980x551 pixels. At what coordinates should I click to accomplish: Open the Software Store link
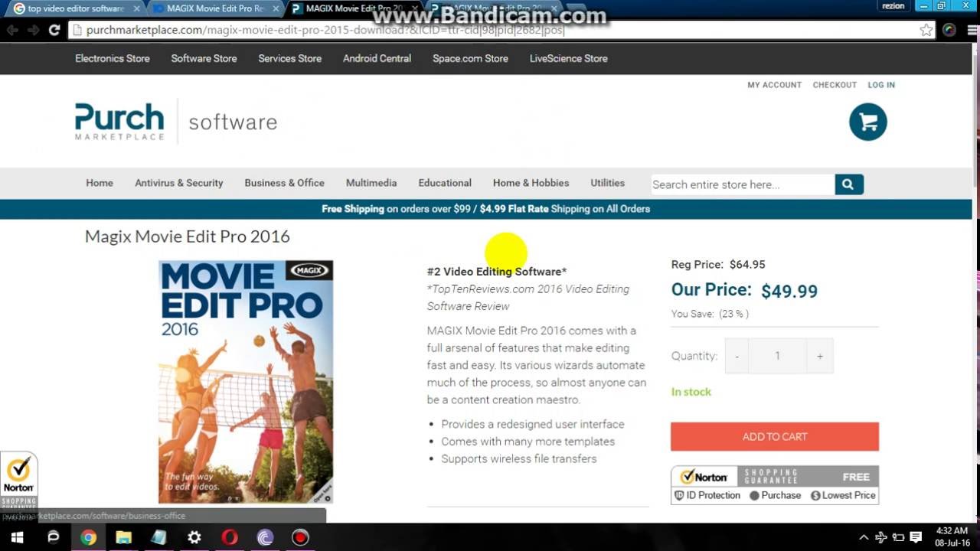click(x=204, y=58)
